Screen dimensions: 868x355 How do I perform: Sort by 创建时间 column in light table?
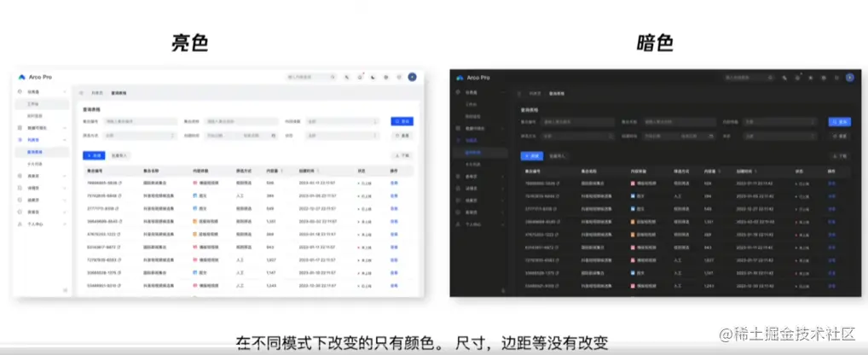pyautogui.click(x=318, y=172)
